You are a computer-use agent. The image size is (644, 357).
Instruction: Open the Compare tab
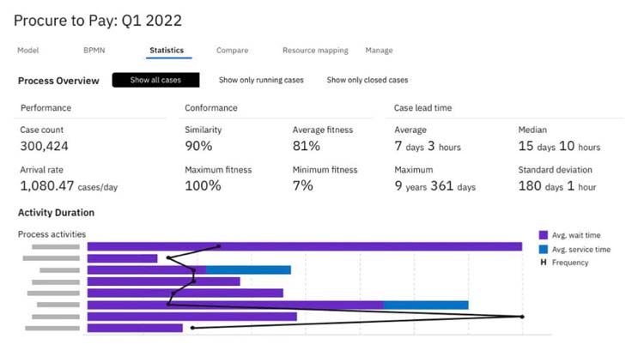click(x=232, y=50)
